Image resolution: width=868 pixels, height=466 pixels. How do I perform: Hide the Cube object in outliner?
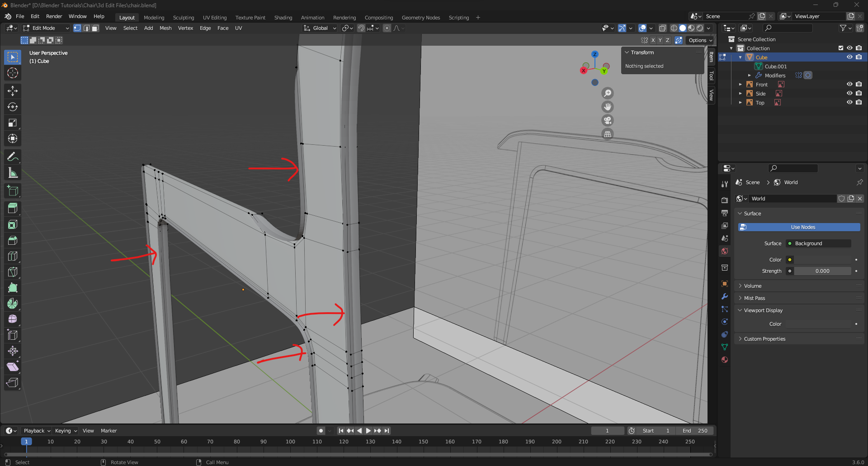tap(849, 57)
